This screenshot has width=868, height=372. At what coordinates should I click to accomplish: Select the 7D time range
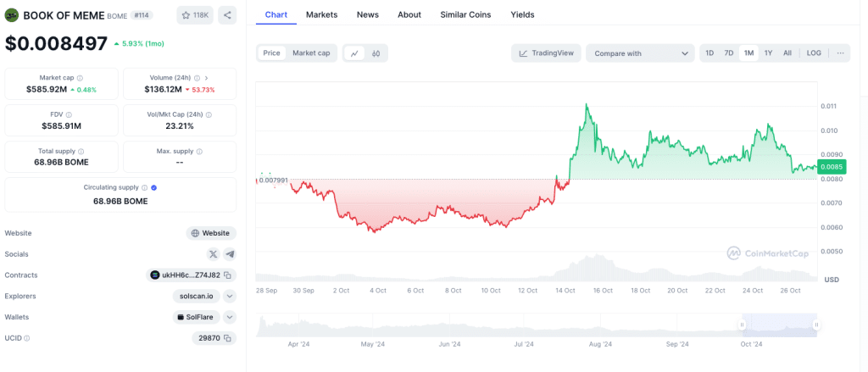[x=729, y=53]
